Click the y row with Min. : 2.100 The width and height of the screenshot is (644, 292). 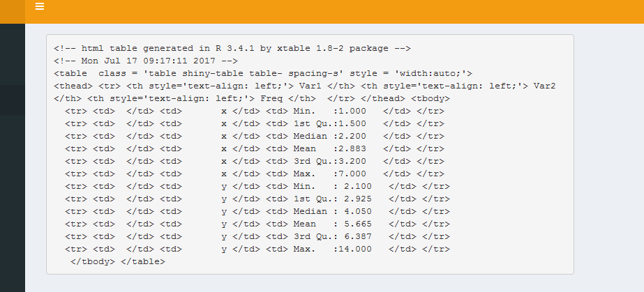257,186
